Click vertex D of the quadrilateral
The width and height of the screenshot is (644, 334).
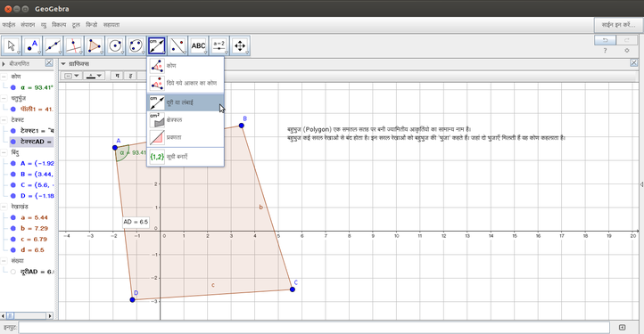tap(132, 300)
